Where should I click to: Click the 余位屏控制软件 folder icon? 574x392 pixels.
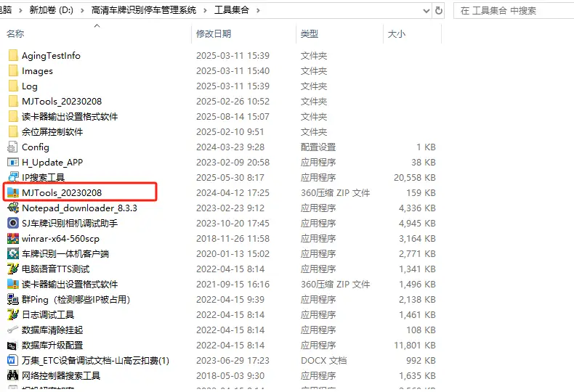13,132
